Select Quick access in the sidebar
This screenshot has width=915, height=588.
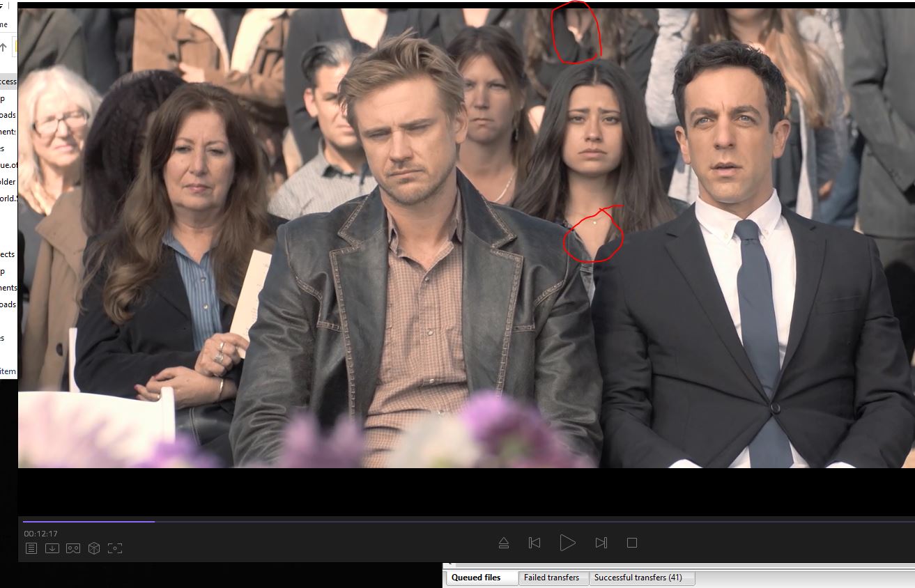[8, 82]
